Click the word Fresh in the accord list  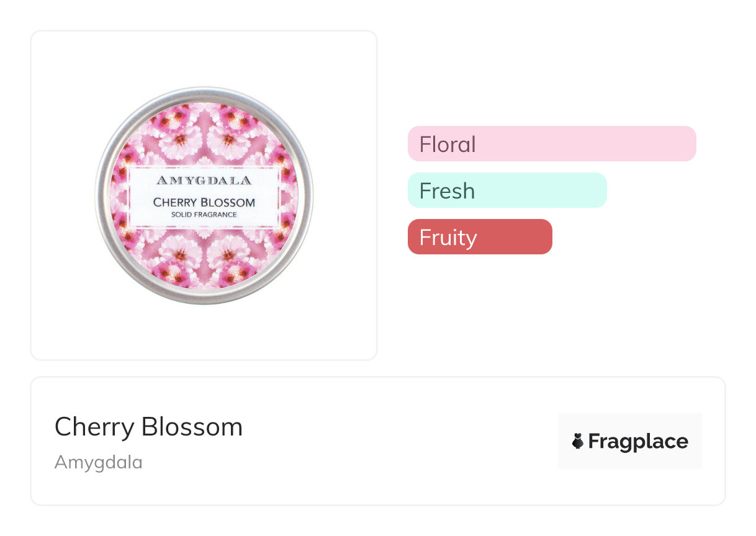tap(447, 191)
